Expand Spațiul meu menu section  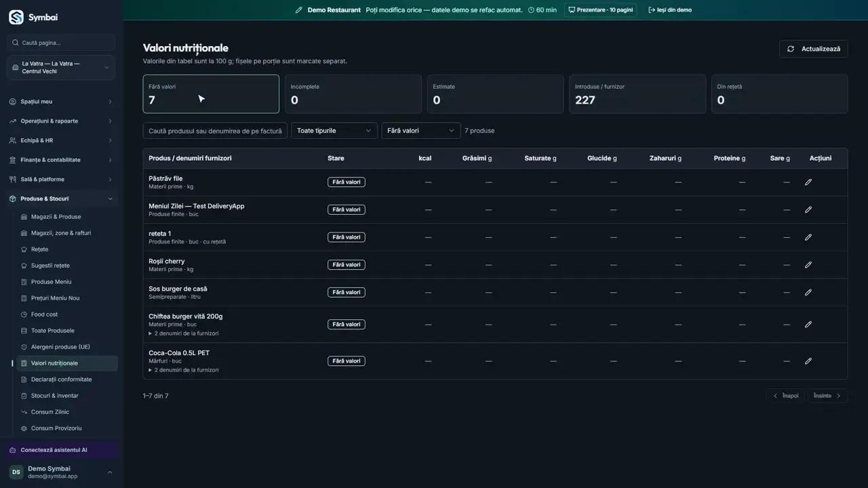tap(61, 102)
